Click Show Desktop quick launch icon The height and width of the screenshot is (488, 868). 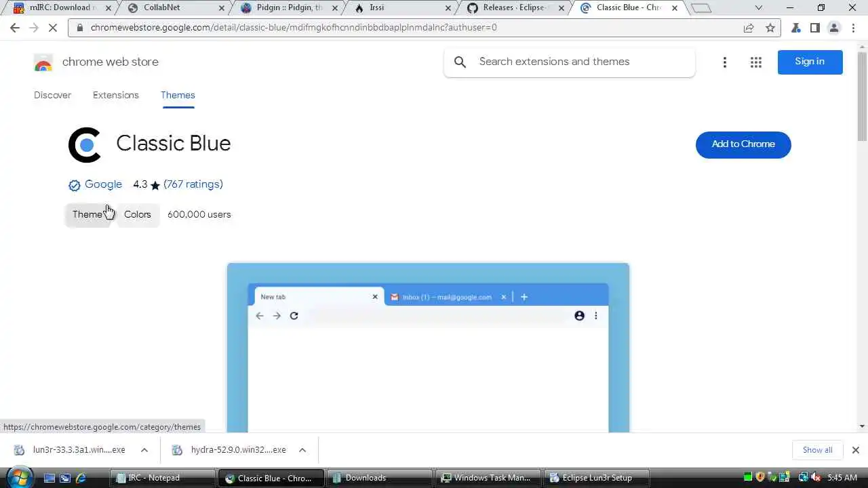point(49,478)
